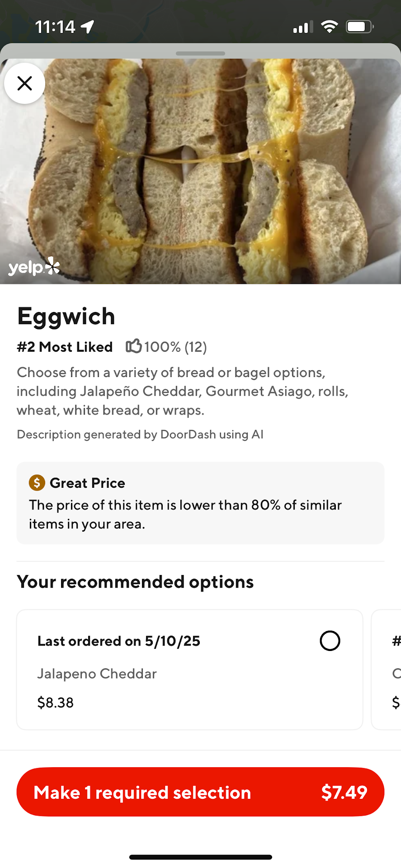Select the Last ordered option radio button

pyautogui.click(x=330, y=641)
